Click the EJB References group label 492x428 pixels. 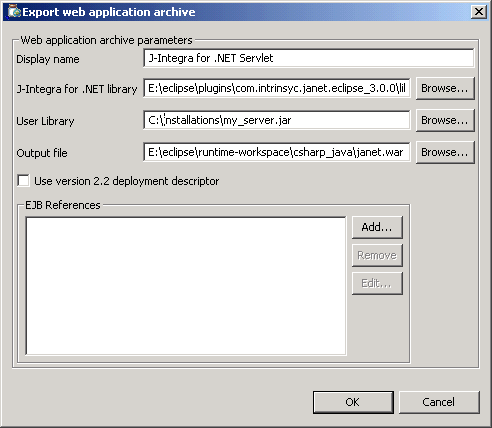pos(63,205)
